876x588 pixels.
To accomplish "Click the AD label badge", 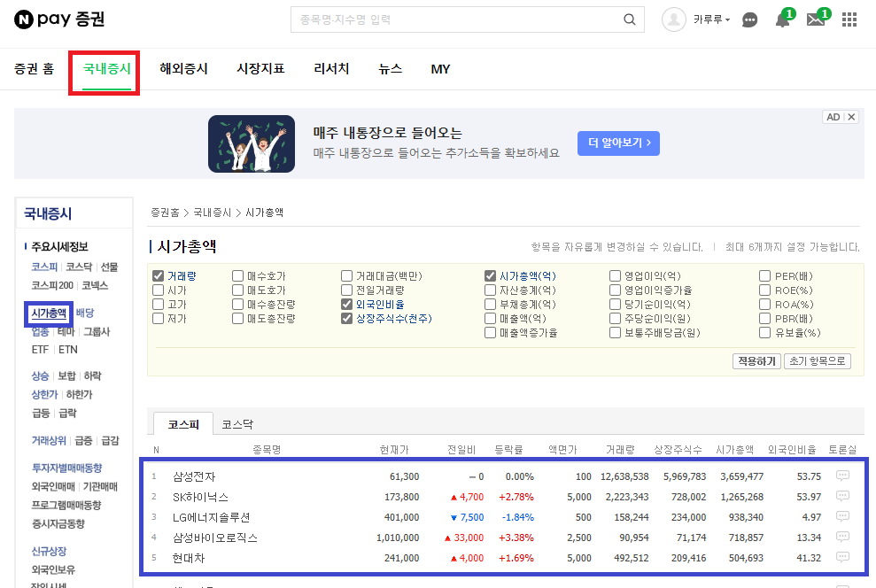I will [x=833, y=117].
